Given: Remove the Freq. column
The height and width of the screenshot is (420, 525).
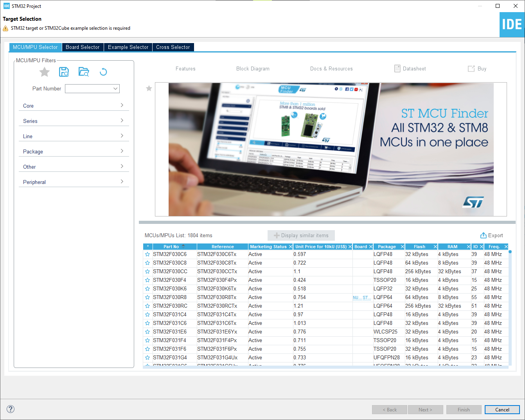Looking at the screenshot, I should pos(506,247).
